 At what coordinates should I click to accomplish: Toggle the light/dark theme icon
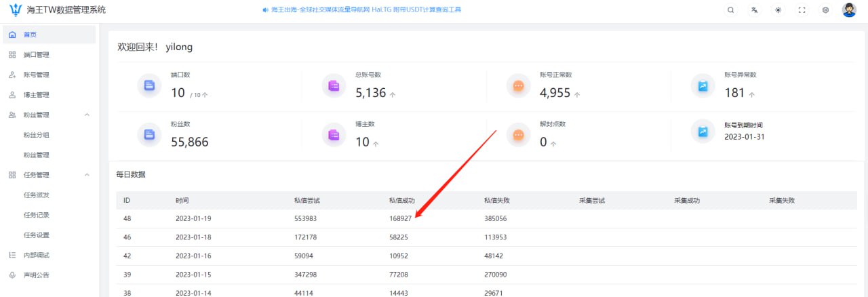(x=778, y=10)
